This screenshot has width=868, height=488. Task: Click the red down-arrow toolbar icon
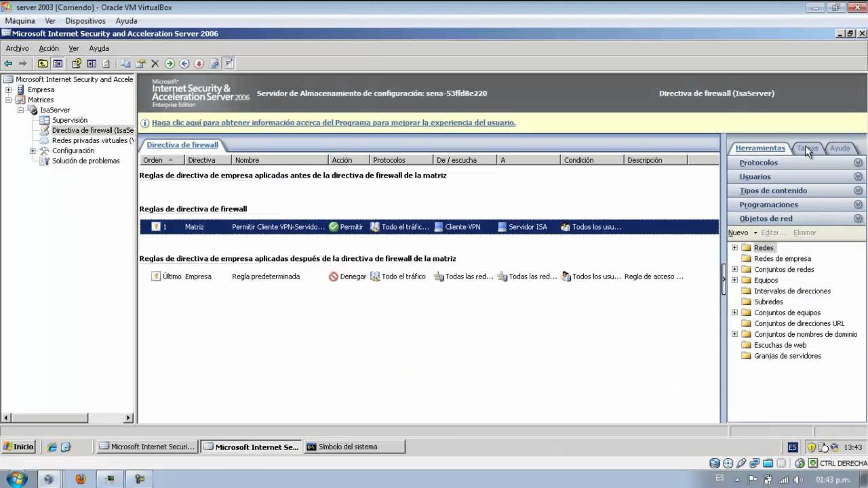point(199,64)
